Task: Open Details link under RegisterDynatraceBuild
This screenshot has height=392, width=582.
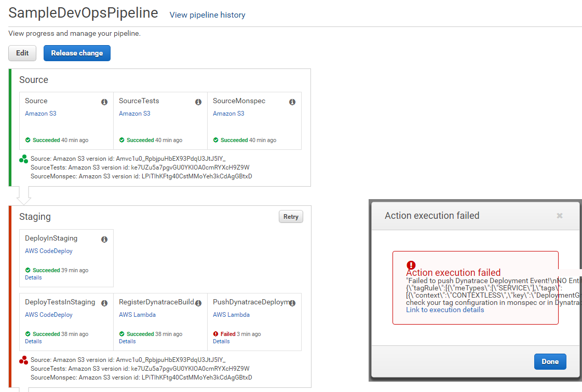Action: 127,341
